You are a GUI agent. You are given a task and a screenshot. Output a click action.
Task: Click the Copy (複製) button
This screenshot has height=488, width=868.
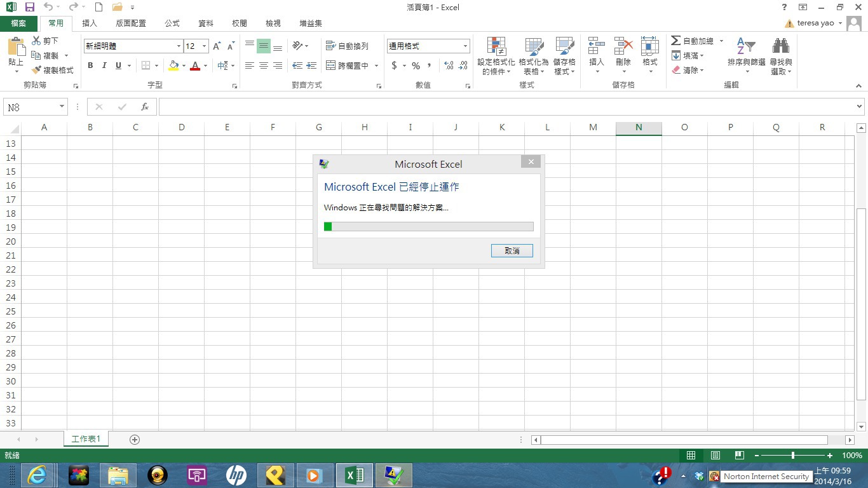(45, 55)
